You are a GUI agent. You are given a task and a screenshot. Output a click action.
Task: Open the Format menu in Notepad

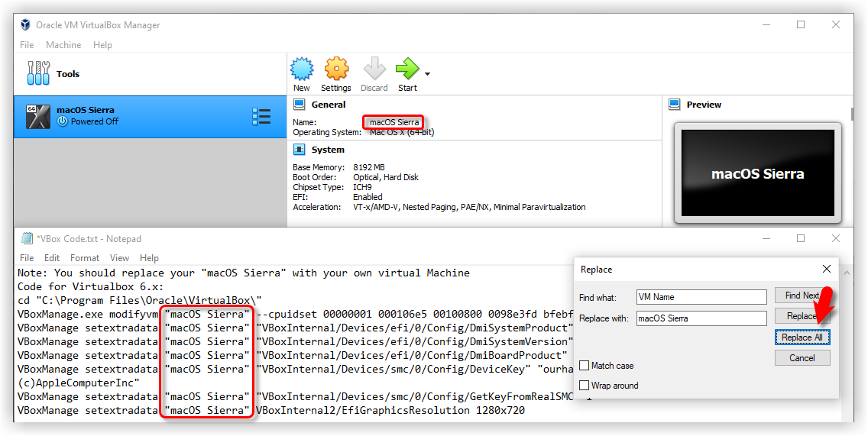85,258
